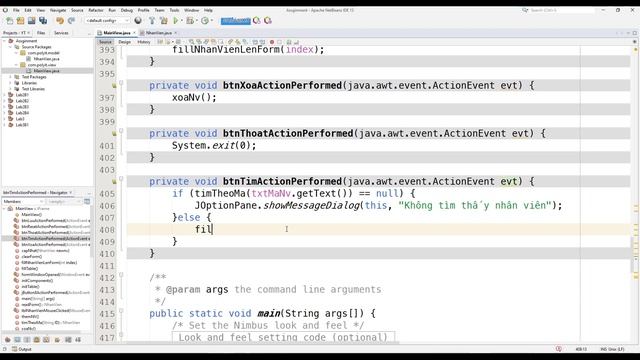Select themNV() in Navigator members list

30,316
